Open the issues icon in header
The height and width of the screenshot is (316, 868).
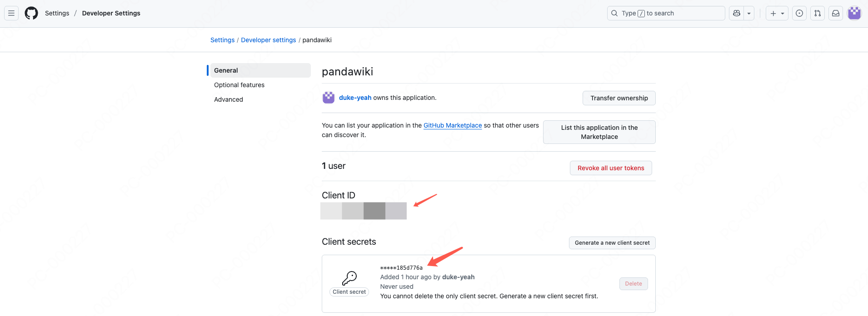pyautogui.click(x=799, y=13)
